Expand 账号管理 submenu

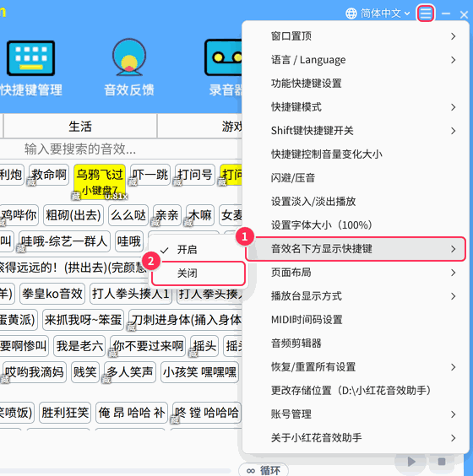point(356,414)
